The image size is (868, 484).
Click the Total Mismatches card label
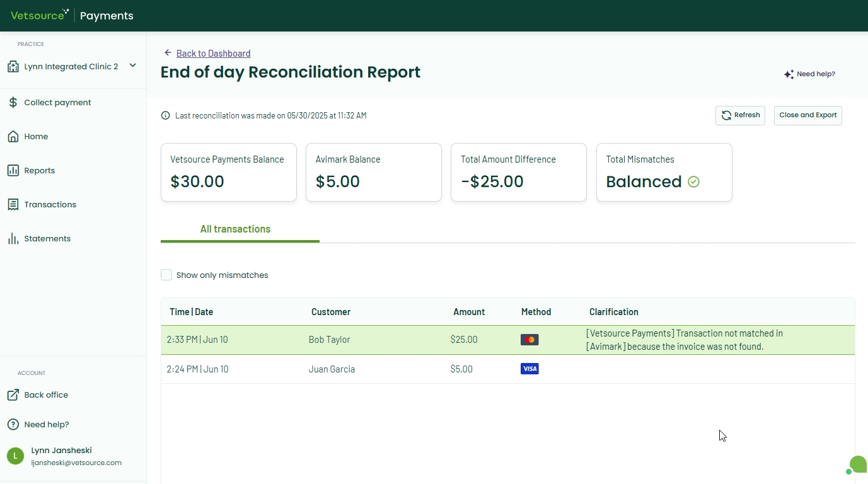tap(640, 159)
